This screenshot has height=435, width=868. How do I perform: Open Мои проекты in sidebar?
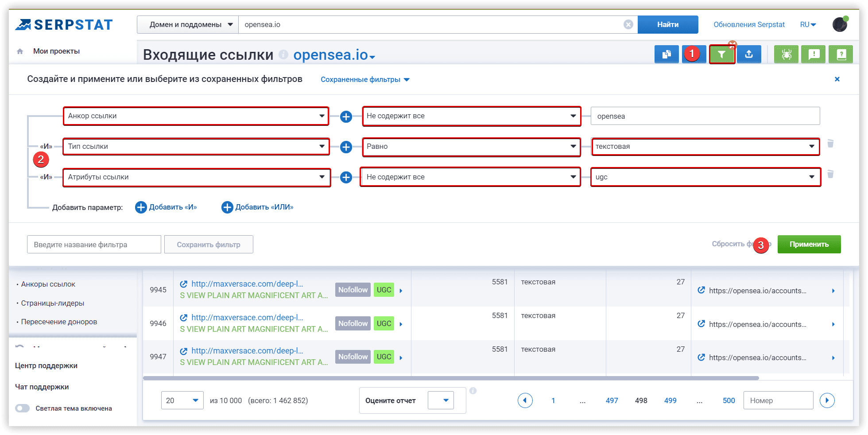(x=56, y=51)
